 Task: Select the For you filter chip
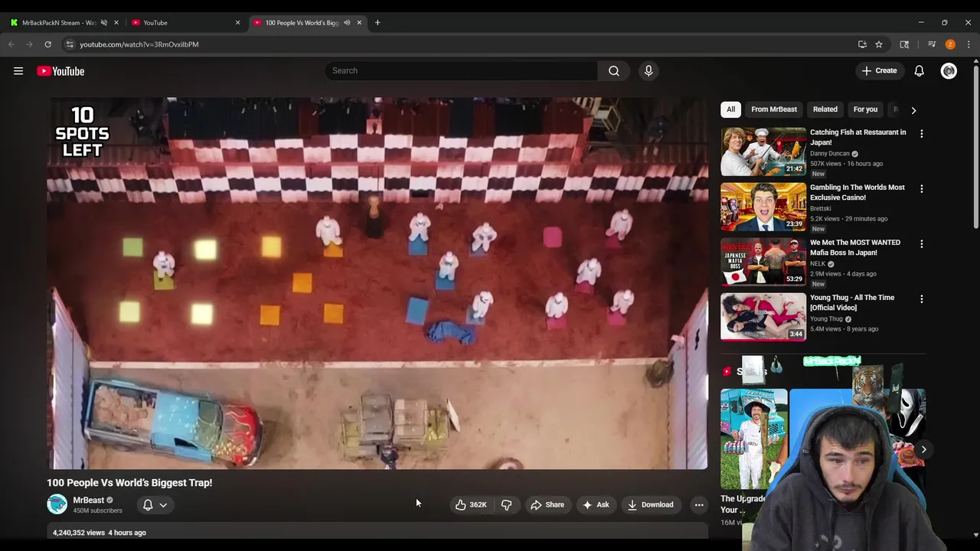click(x=865, y=109)
